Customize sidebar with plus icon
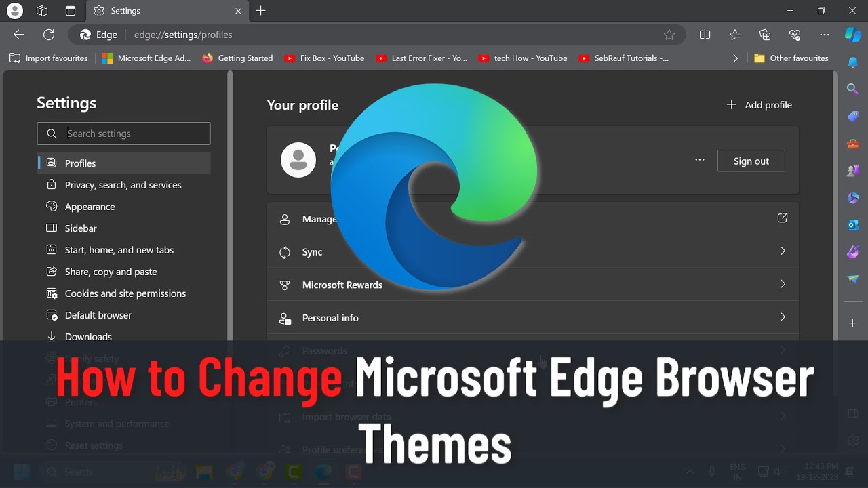This screenshot has height=488, width=868. coord(853,323)
